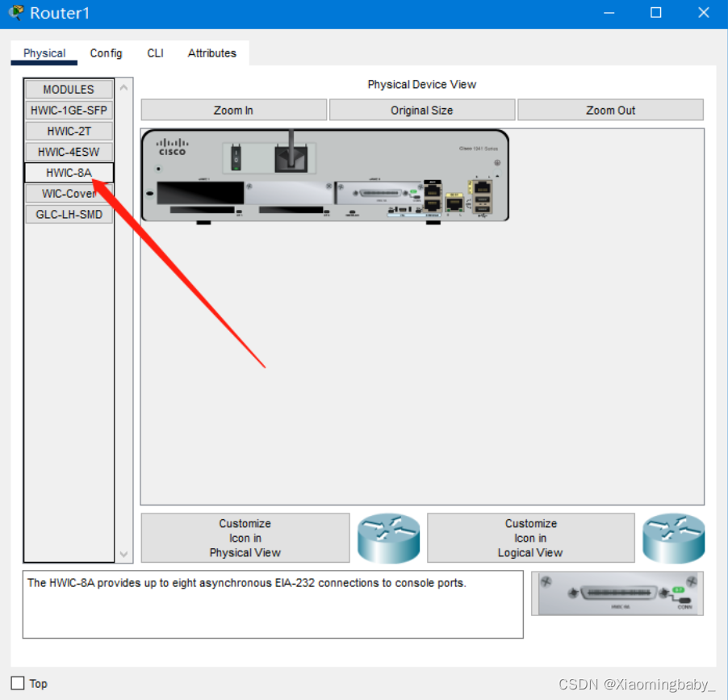Image resolution: width=728 pixels, height=700 pixels.
Task: Click Zoom In button
Action: (233, 110)
